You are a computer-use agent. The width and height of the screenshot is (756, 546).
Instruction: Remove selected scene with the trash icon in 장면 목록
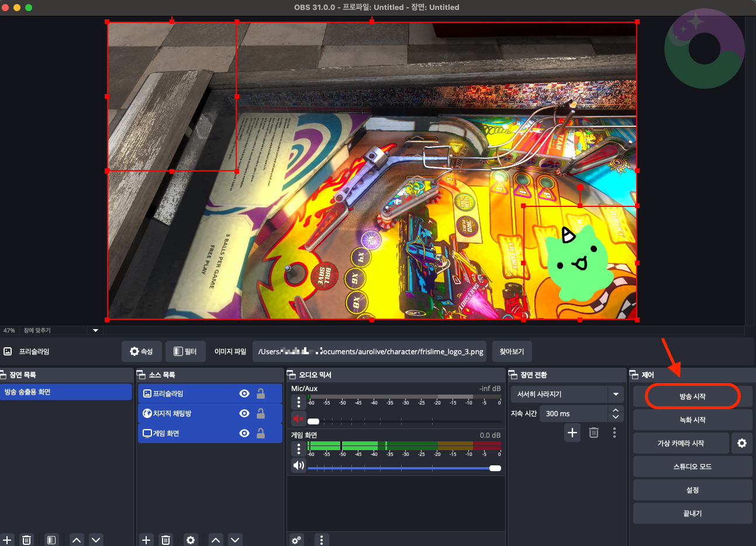(26, 540)
